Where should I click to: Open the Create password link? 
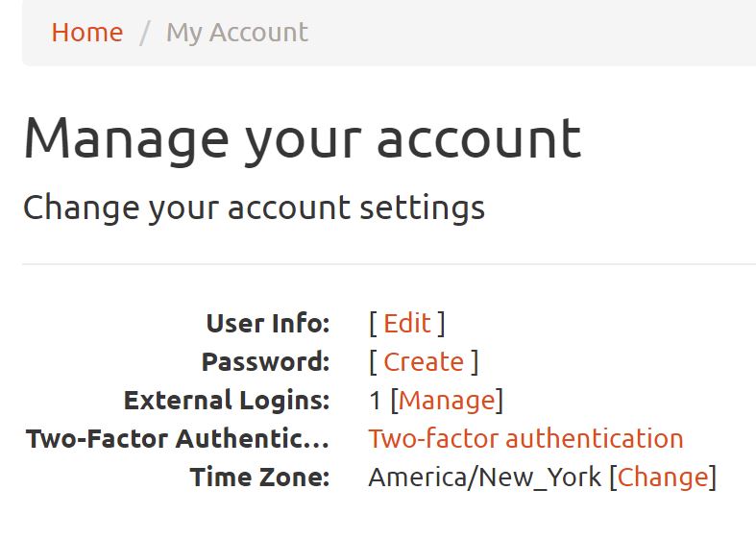(424, 362)
